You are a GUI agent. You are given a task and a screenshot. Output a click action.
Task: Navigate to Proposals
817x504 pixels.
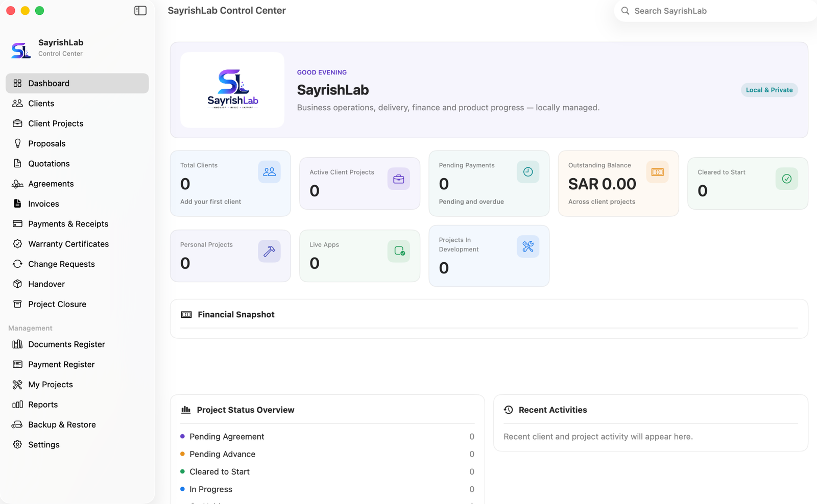click(x=77, y=143)
